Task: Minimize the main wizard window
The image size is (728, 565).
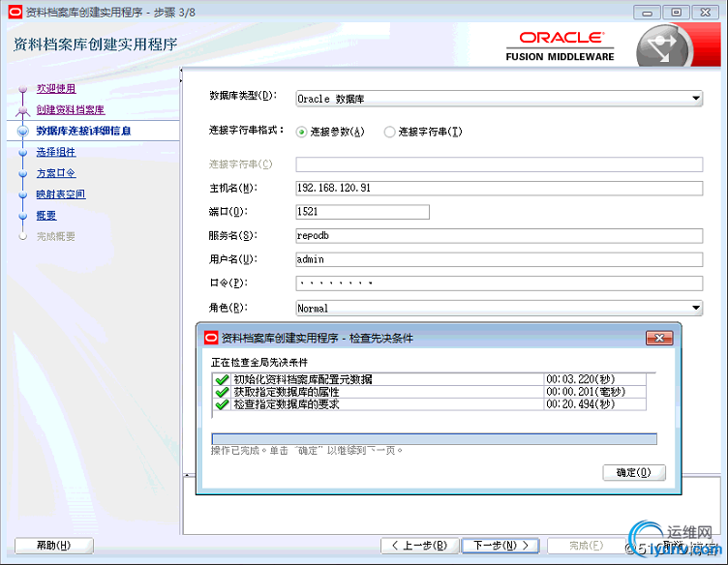Action: (x=648, y=13)
